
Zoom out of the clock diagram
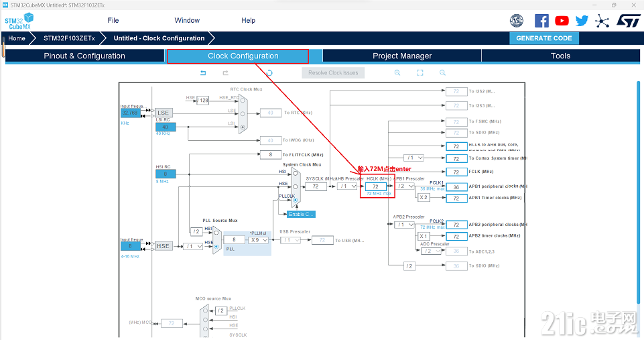[442, 73]
